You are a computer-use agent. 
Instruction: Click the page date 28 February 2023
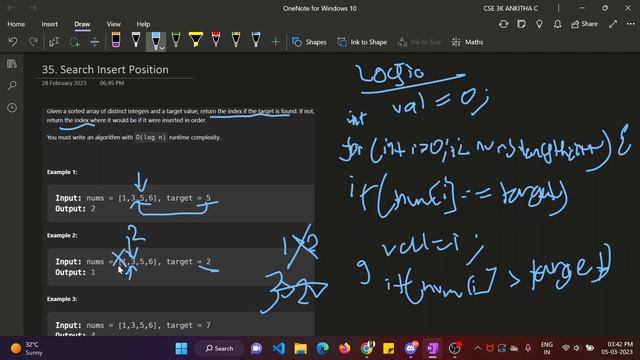pyautogui.click(x=64, y=83)
